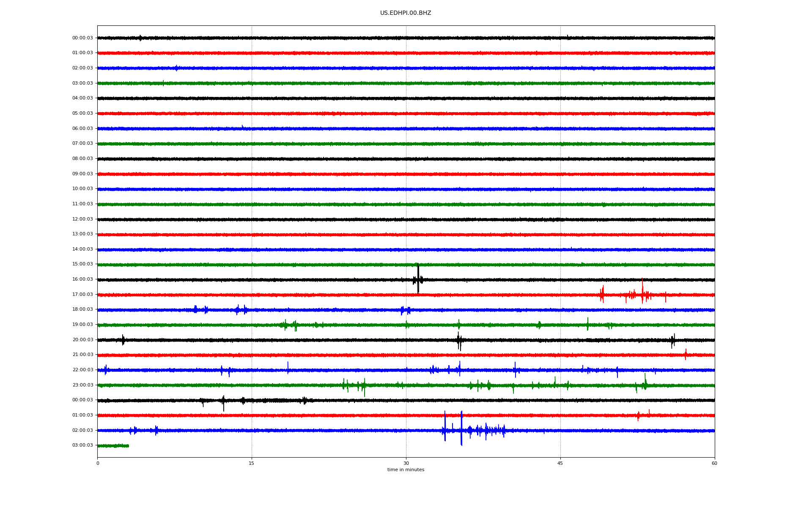812x508 pixels.
Task: Click the 04:00:03 trace label
Action: tap(82, 98)
